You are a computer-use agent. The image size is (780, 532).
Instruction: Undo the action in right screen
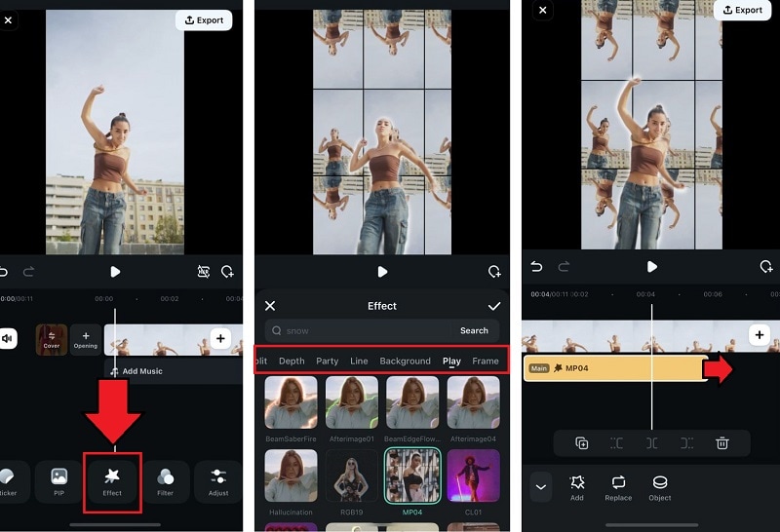coord(536,267)
